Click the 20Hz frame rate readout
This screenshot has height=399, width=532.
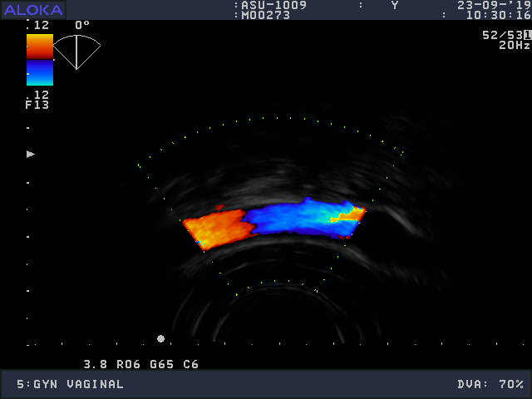514,45
